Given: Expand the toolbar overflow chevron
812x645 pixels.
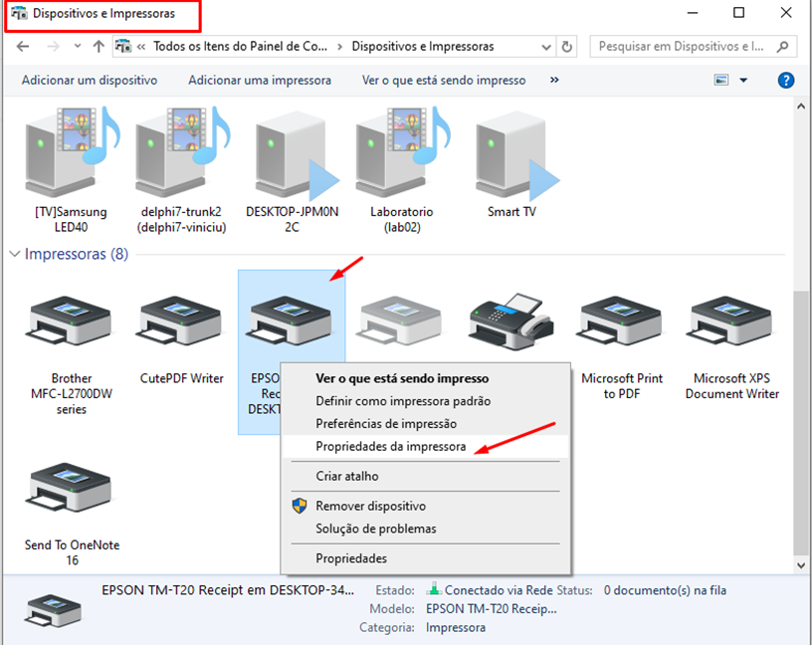Looking at the screenshot, I should [x=554, y=81].
